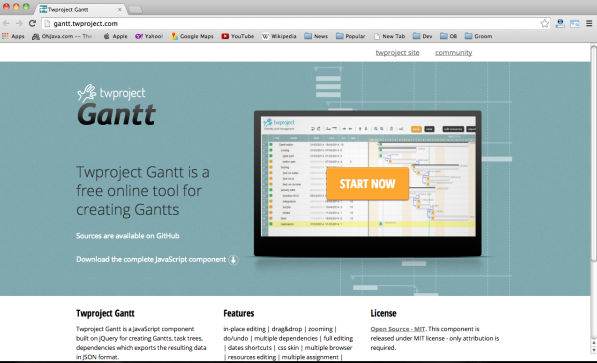Viewport: 597px width, 363px height.
Task: Click the License section heading
Action: pyautogui.click(x=383, y=313)
